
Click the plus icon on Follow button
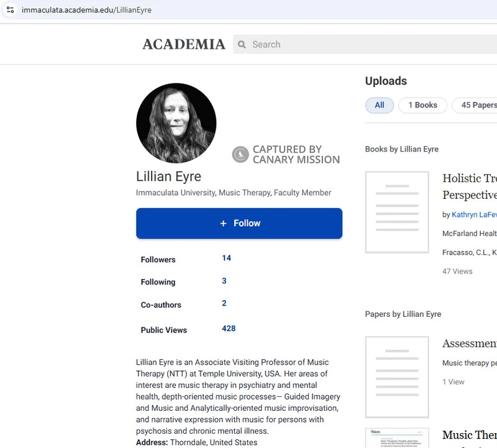pyautogui.click(x=223, y=224)
